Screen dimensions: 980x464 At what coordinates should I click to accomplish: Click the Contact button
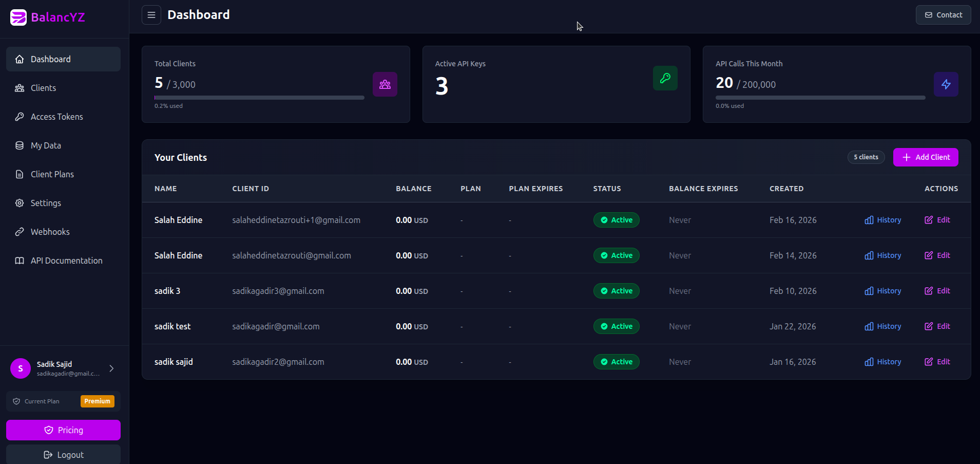(944, 15)
